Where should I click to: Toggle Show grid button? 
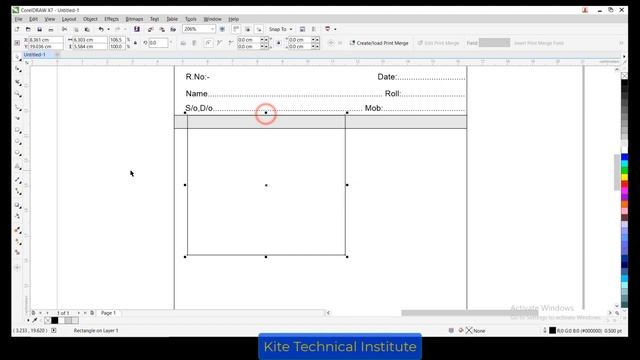tap(247, 29)
